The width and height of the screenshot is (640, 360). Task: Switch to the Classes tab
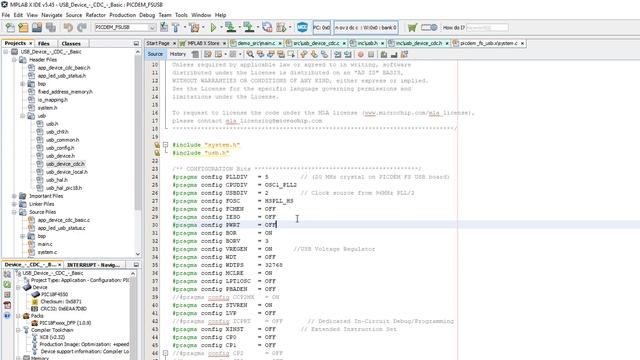click(x=71, y=43)
